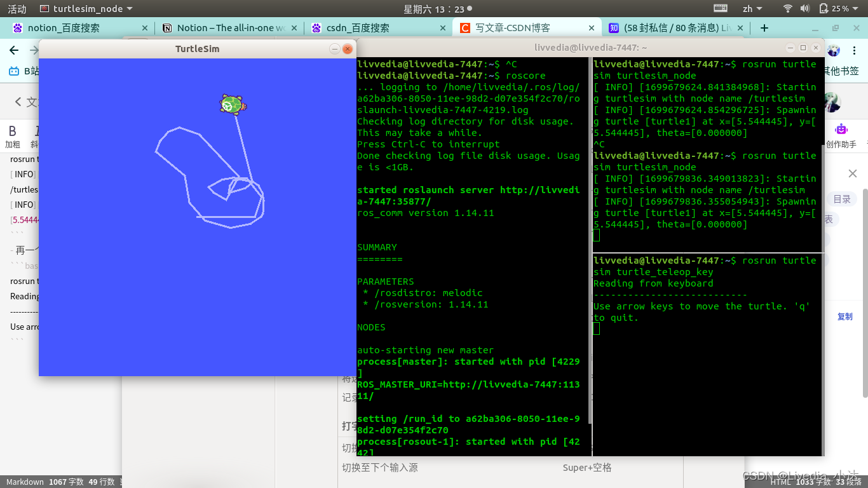Click 'Press Ctrl-C to interrupt' line
The height and width of the screenshot is (488, 868).
pos(428,144)
